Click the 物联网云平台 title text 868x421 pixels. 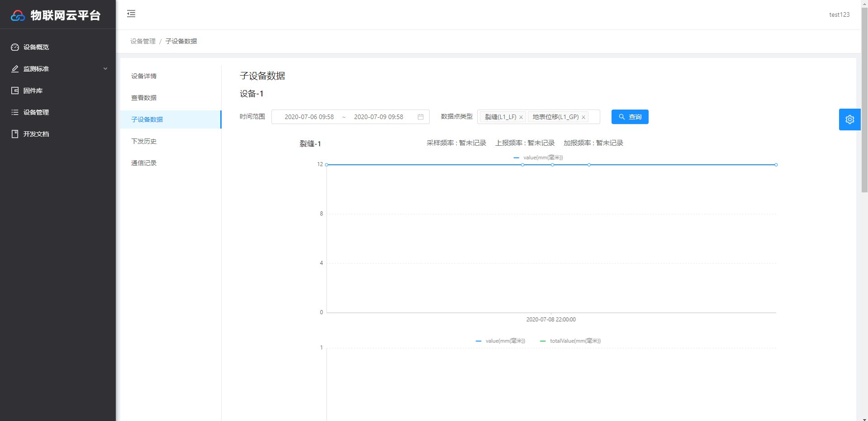click(x=66, y=15)
